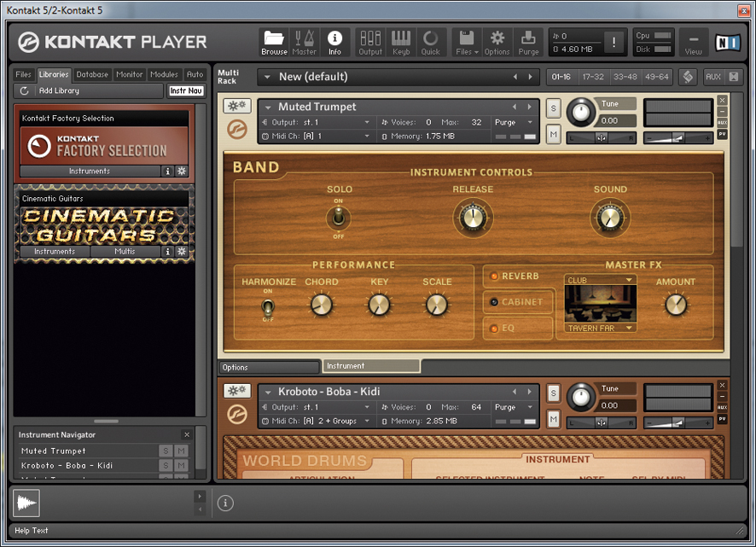Switch to the Files tab

pos(23,74)
